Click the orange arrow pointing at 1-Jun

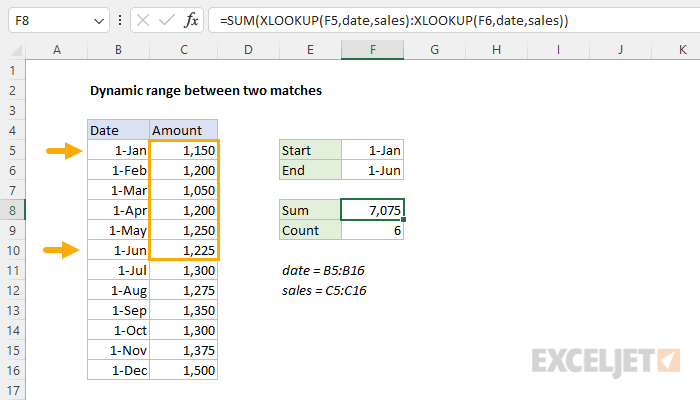click(x=62, y=250)
